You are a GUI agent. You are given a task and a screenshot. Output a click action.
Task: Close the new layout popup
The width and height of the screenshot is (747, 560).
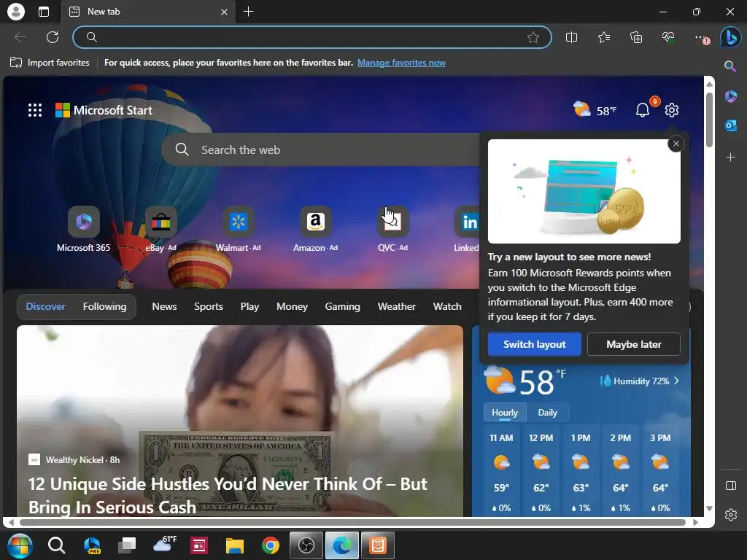pyautogui.click(x=676, y=144)
